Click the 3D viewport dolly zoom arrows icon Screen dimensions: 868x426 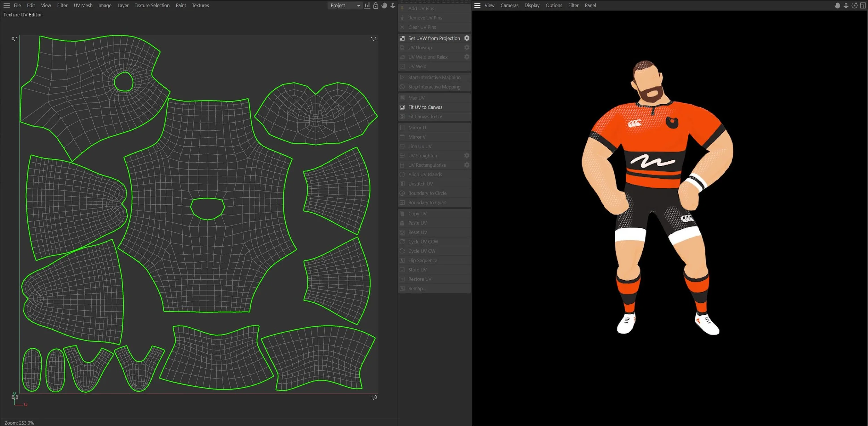tap(846, 6)
